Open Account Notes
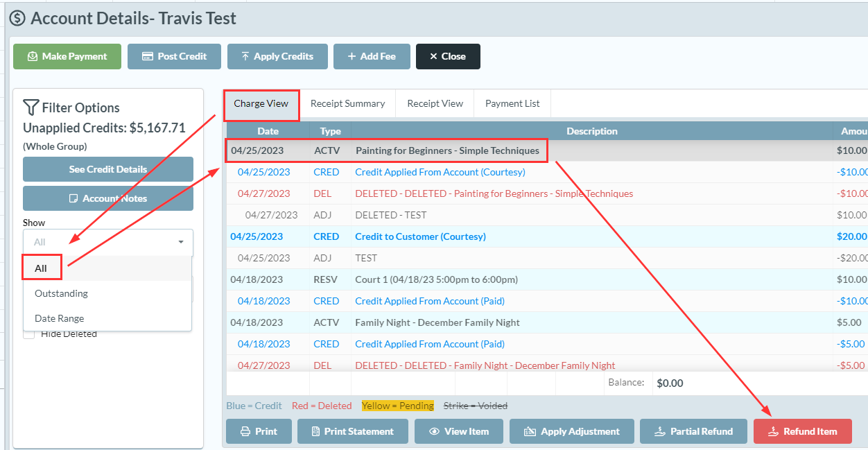 coord(107,198)
